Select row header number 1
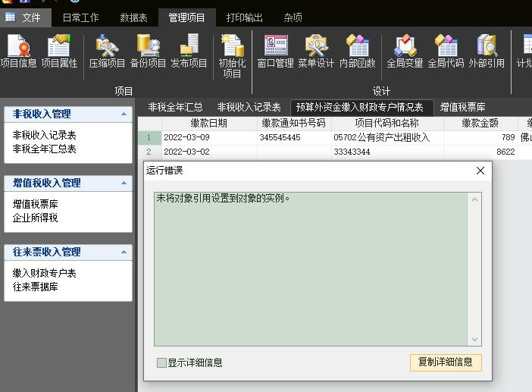Image resolution: width=532 pixels, height=392 pixels. coord(149,137)
